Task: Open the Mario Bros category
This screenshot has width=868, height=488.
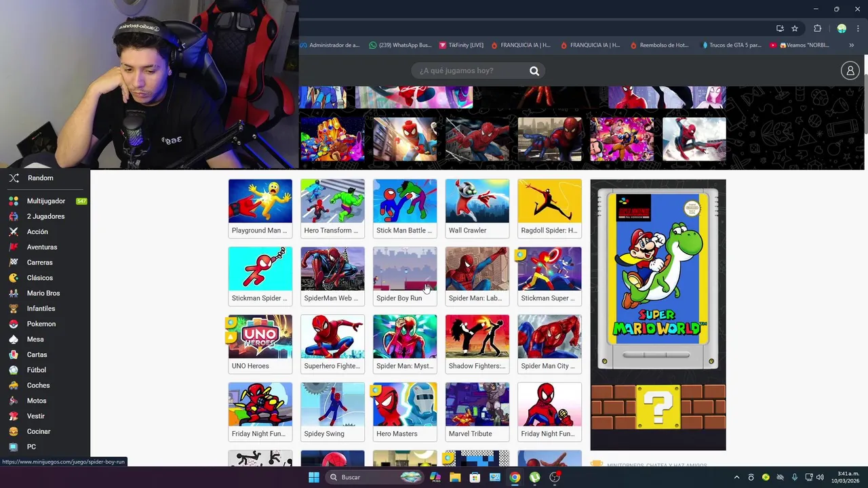Action: [x=43, y=293]
